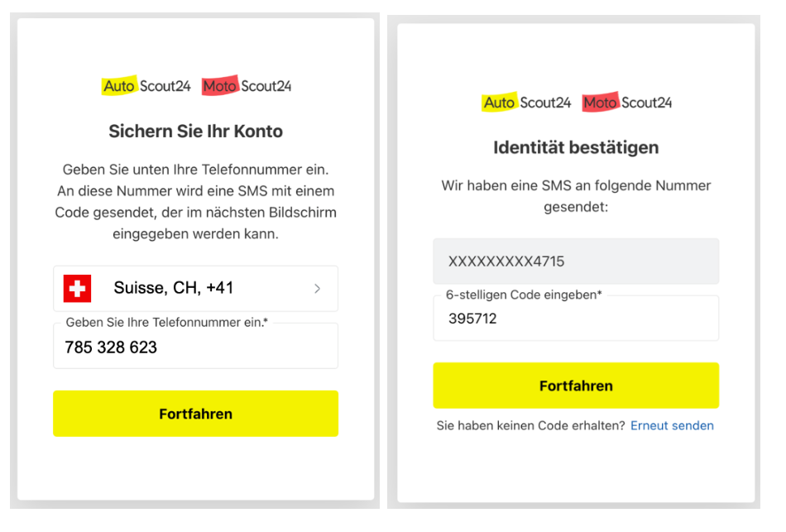Click the masked number field XXXXXXXXX4715
786x532 pixels.
coord(576,261)
